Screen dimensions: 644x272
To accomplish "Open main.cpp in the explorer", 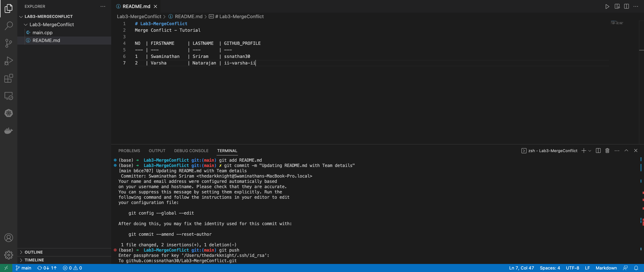I will [64, 32].
